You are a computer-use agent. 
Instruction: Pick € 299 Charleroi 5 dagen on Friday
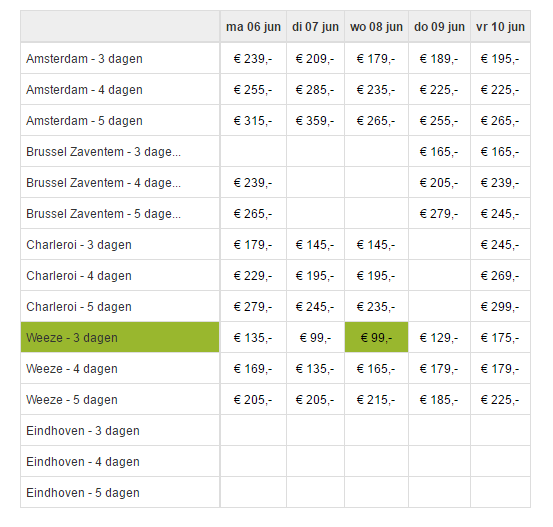click(x=500, y=307)
